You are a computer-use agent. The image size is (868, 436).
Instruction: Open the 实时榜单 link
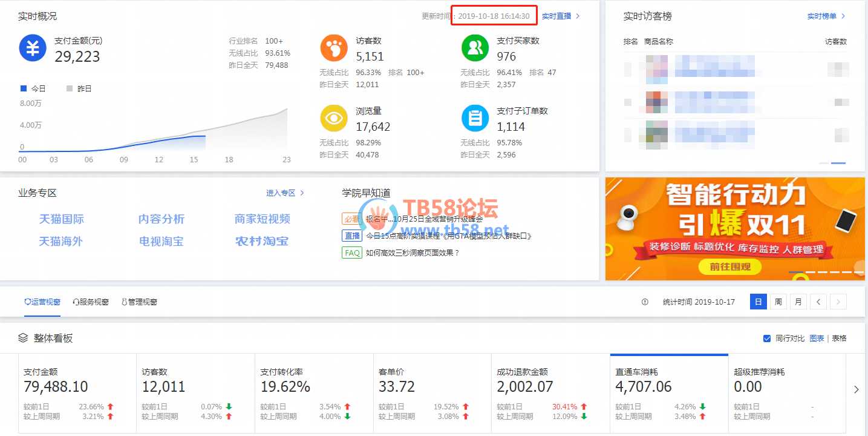coord(826,16)
